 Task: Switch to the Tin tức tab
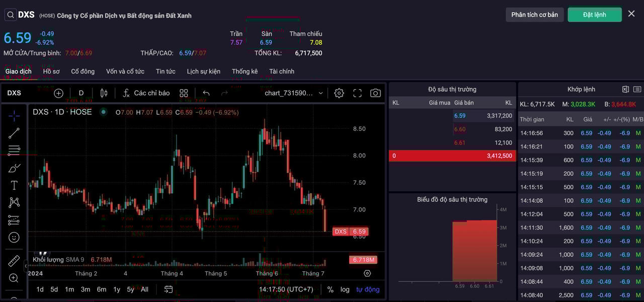(x=166, y=71)
